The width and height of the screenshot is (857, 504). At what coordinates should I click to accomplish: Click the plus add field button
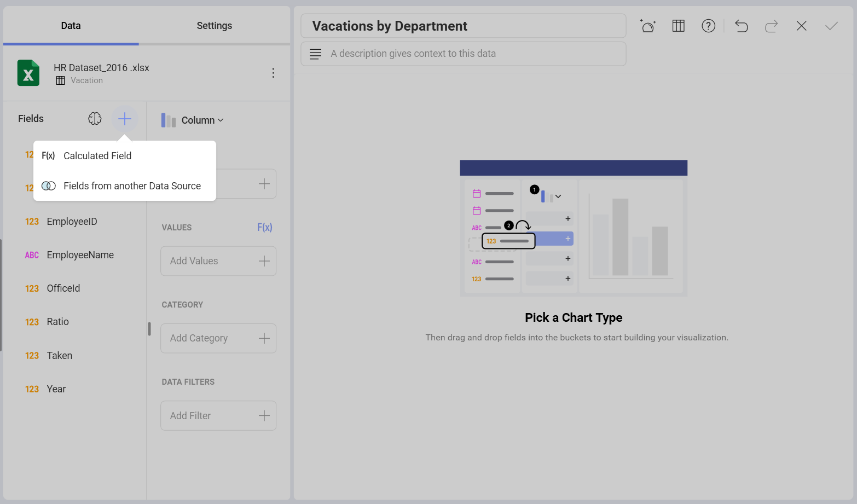125,119
